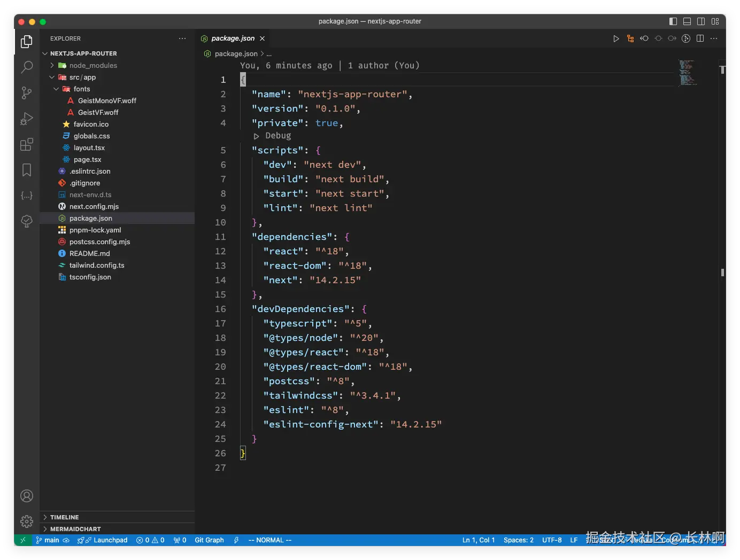Viewport: 740px width, 560px height.
Task: Open the Bookmarks view in activity bar
Action: click(x=26, y=170)
